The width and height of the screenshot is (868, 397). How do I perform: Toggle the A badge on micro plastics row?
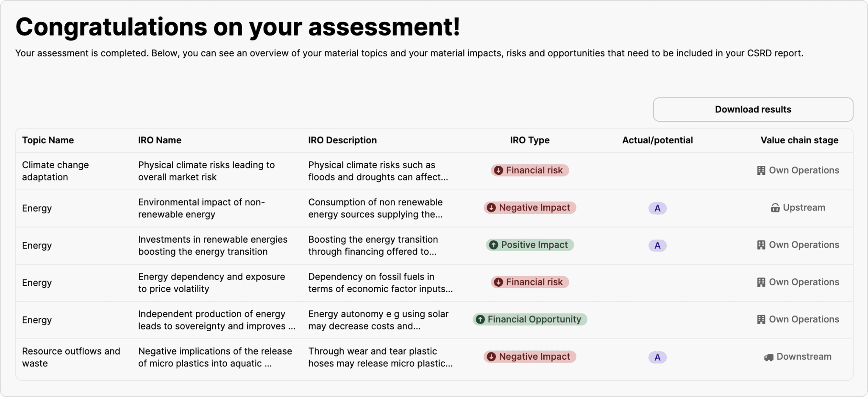[657, 357]
